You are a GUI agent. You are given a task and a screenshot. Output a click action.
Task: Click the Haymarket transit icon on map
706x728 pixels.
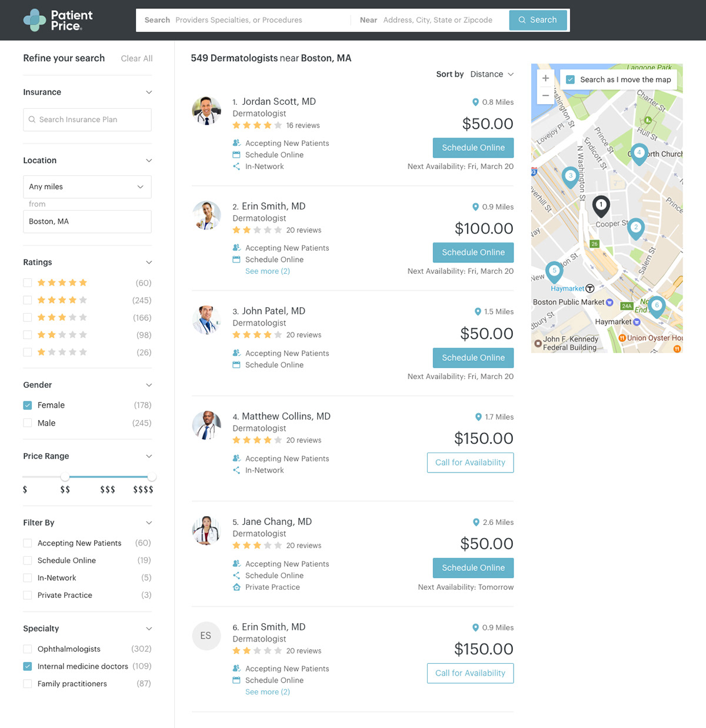click(590, 288)
